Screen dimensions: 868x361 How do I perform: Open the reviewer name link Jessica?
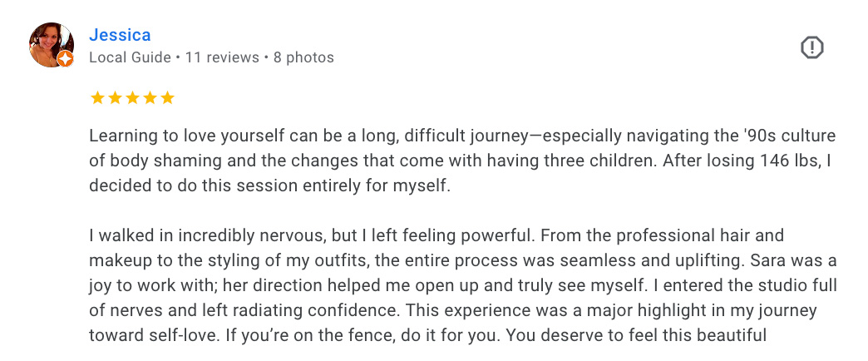click(x=120, y=35)
